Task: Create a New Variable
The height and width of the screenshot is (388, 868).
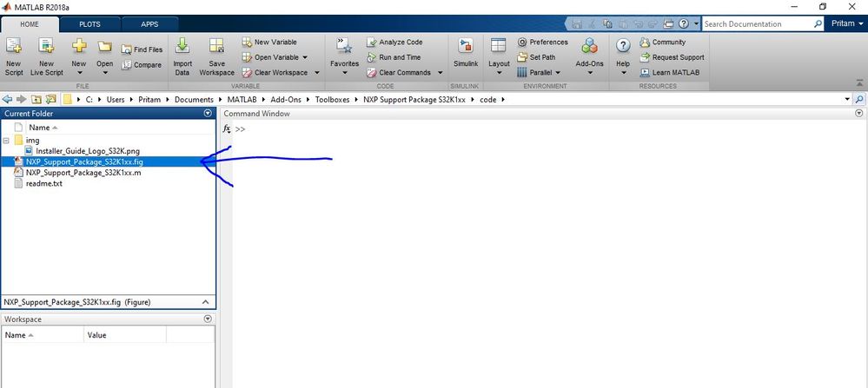Action: (269, 42)
